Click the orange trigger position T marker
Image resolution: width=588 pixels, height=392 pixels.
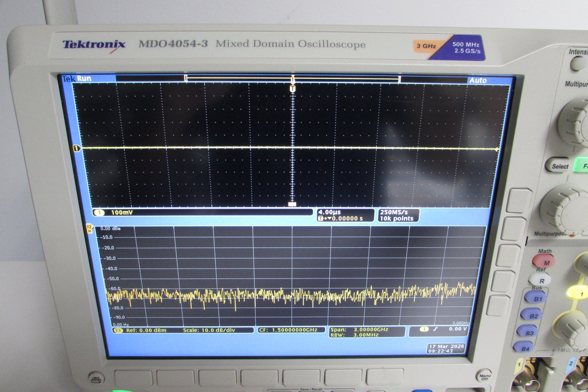[x=293, y=89]
